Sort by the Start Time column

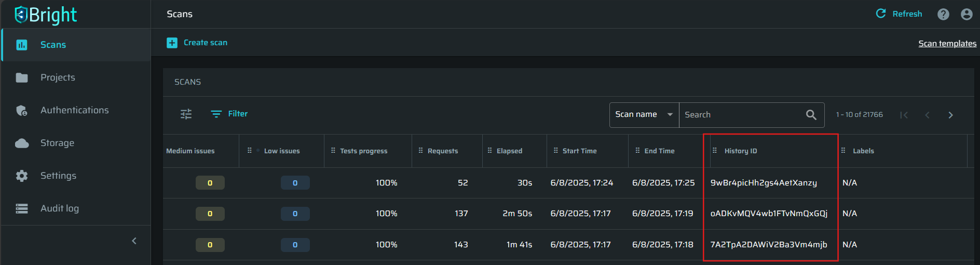(579, 151)
